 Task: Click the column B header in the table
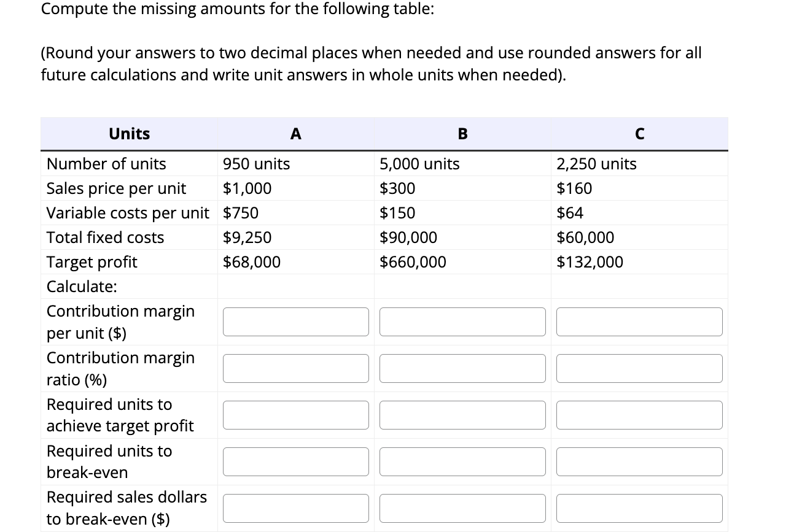click(462, 133)
